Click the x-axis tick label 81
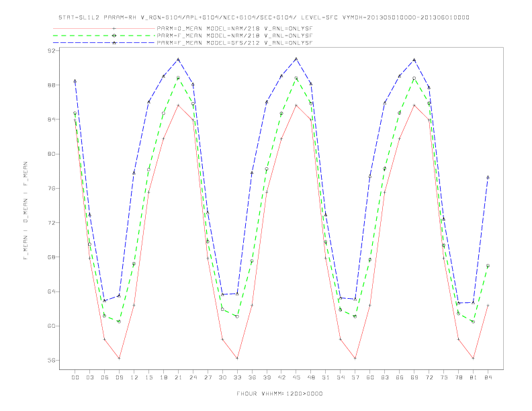 pyautogui.click(x=474, y=377)
